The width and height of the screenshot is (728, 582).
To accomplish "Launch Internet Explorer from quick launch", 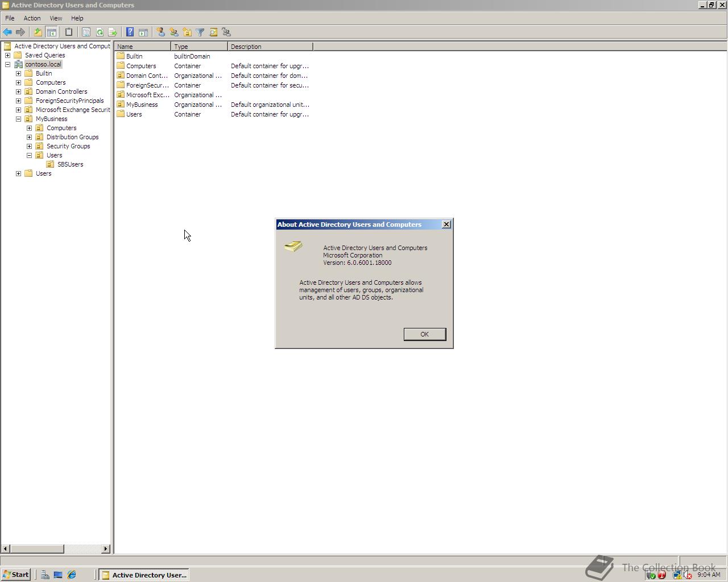I will click(x=72, y=575).
